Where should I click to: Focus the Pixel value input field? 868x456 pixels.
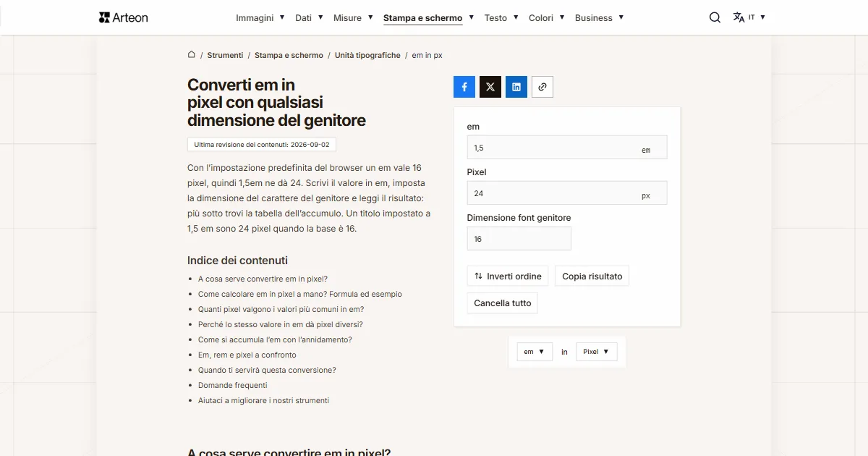coord(567,193)
